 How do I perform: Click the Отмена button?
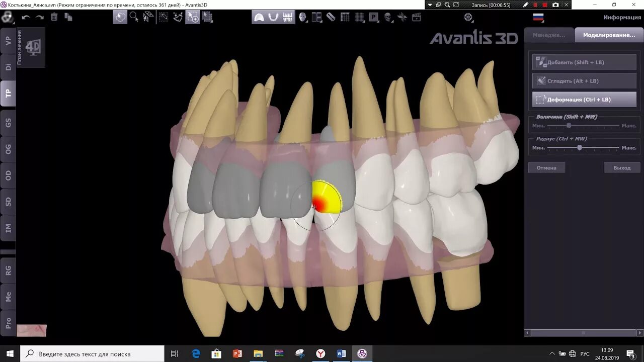click(546, 167)
